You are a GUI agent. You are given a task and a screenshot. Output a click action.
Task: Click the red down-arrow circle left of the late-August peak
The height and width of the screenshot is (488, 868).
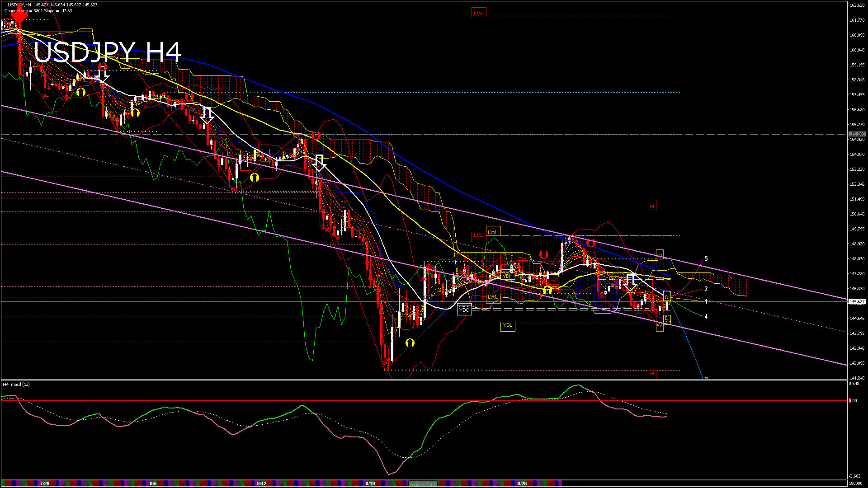click(543, 254)
